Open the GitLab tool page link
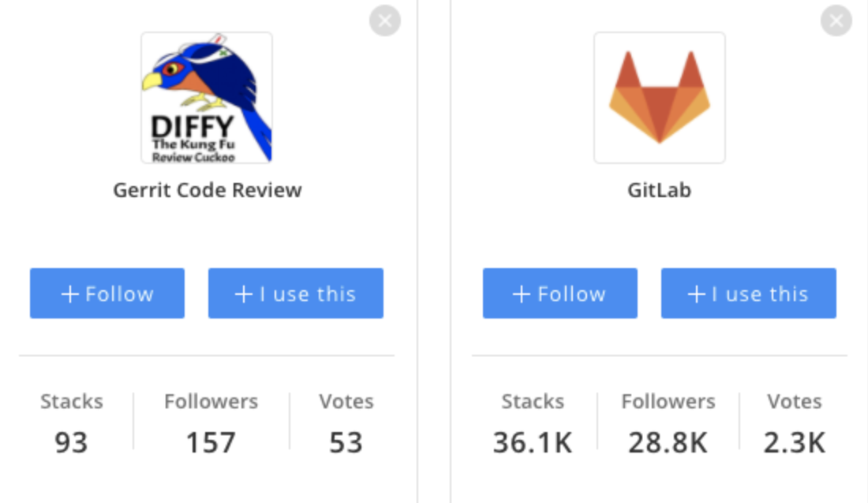The height and width of the screenshot is (503, 868). (660, 190)
